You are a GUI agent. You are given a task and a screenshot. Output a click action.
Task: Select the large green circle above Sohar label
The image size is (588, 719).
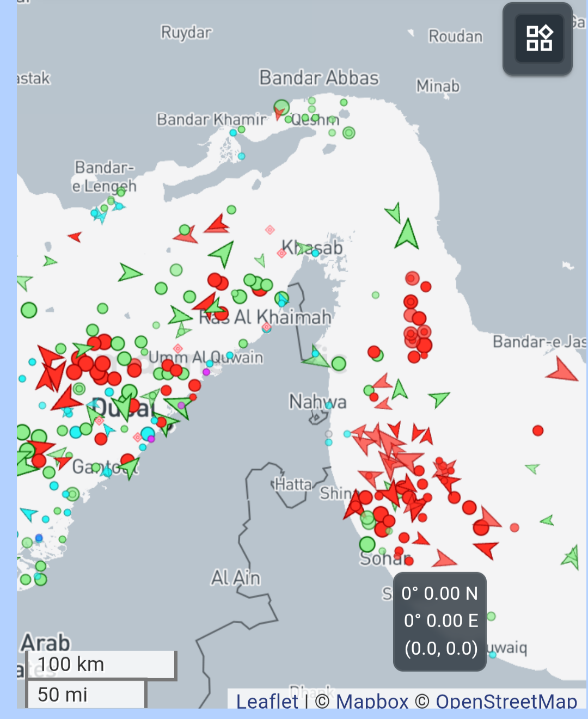point(367,544)
